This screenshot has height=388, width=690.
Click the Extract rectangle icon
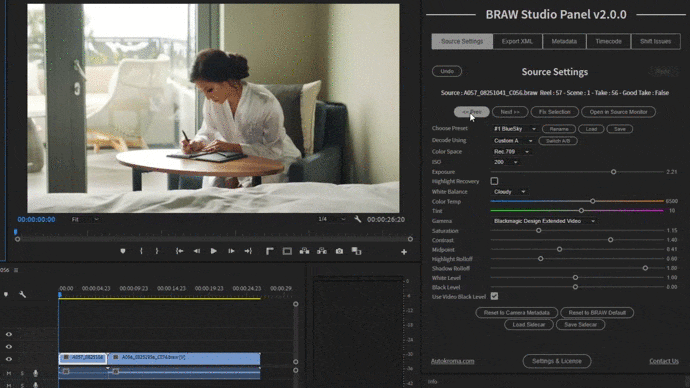(x=287, y=251)
